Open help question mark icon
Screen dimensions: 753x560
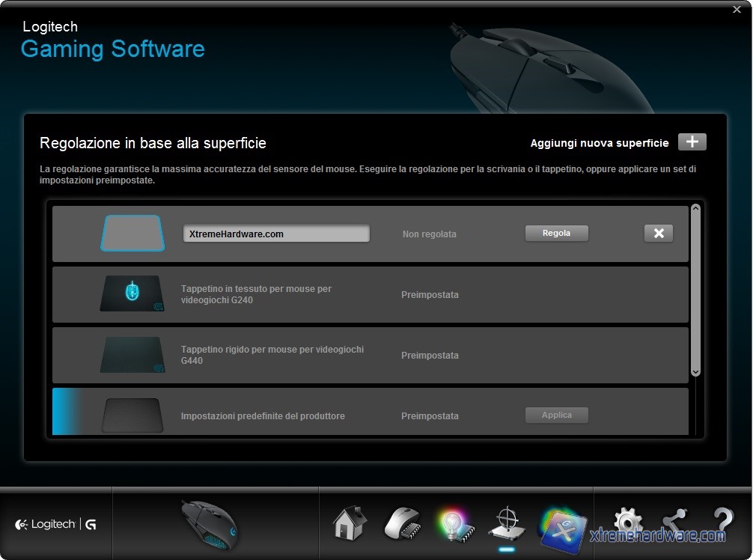[722, 522]
